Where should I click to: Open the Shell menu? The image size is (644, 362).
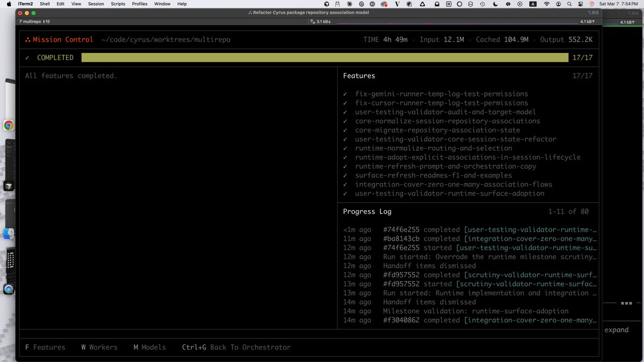click(x=45, y=4)
